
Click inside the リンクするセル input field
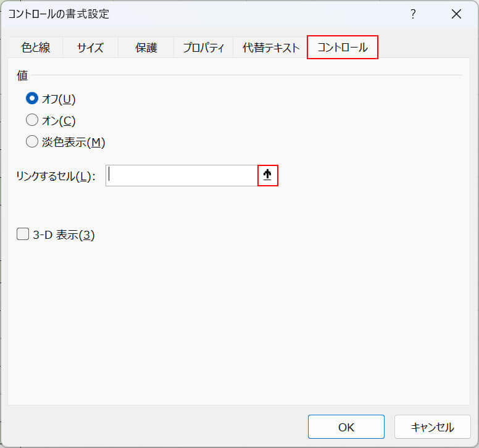[181, 175]
